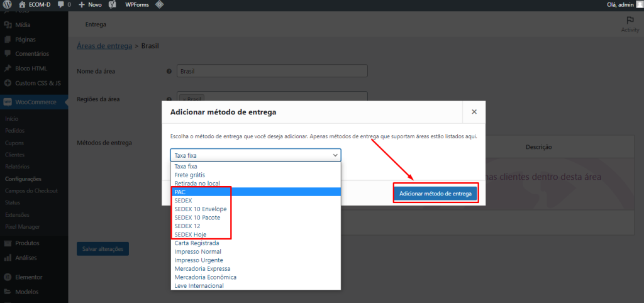Click the diamond icon after WPForms
The width and height of the screenshot is (644, 303).
tap(159, 5)
